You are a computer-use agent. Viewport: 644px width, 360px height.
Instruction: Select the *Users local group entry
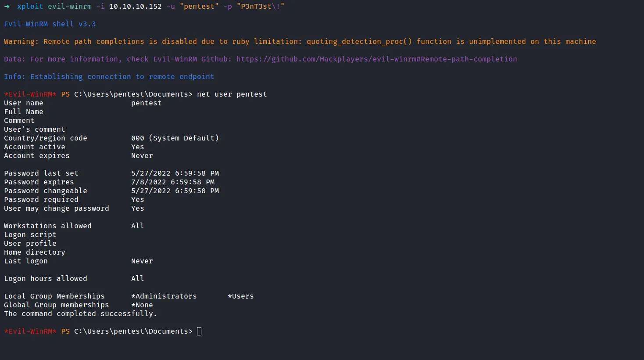tap(240, 296)
